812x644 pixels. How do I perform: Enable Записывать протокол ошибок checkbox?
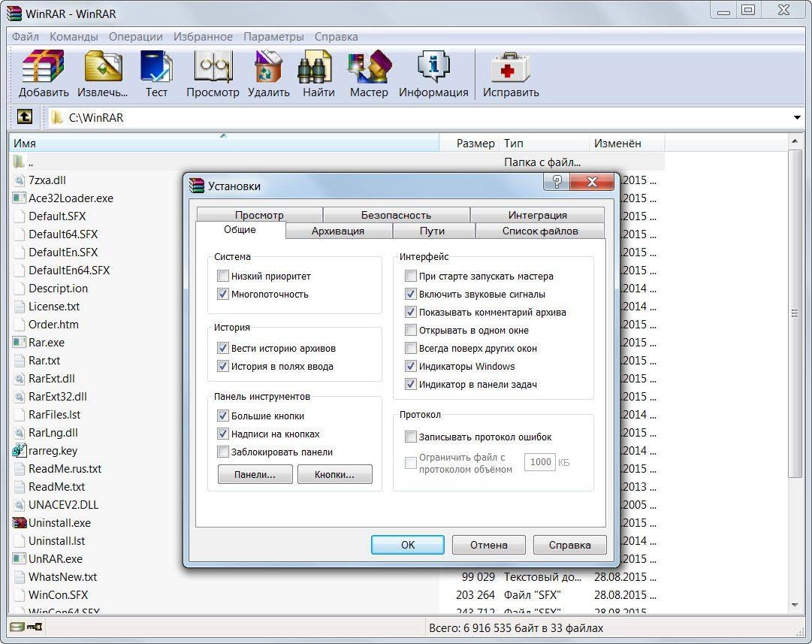411,437
